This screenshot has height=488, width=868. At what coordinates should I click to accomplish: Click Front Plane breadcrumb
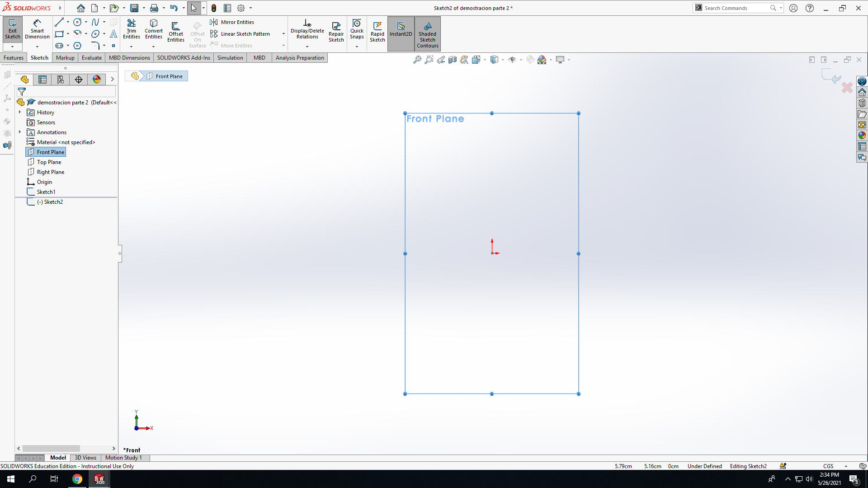point(165,76)
